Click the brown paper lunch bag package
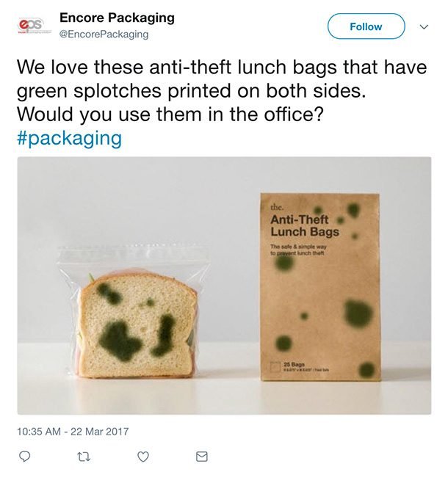Viewport: 448px width, 483px height. click(x=321, y=294)
